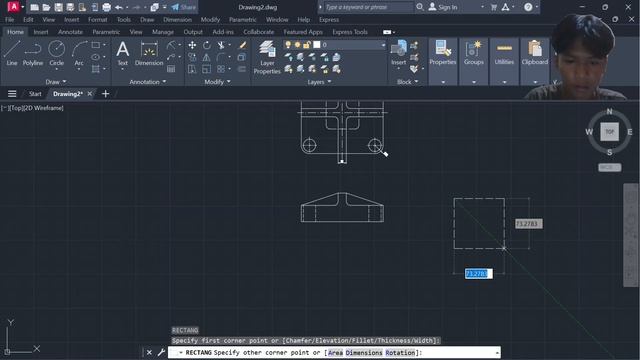Select the Hatch tool in Draw panel

(96, 69)
